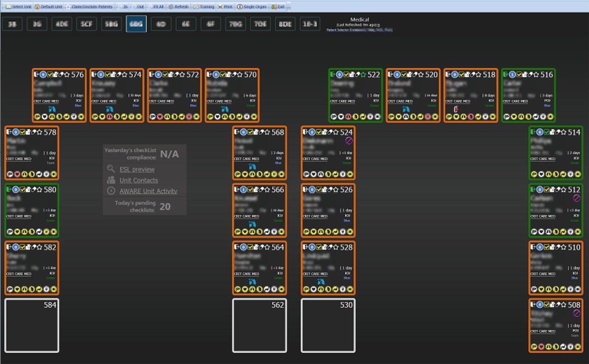Switch to the 4DE unit tab
Viewport: 589px width, 364px height.
[62, 24]
